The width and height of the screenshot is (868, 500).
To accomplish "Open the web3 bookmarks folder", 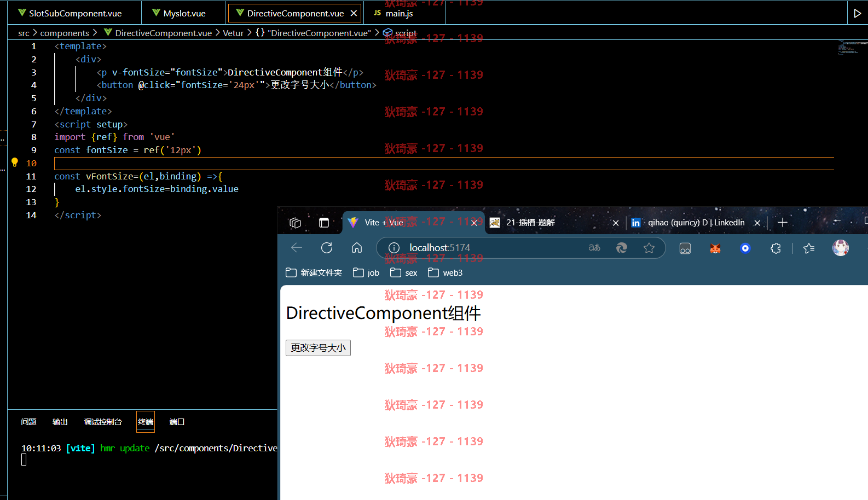I will click(x=445, y=272).
